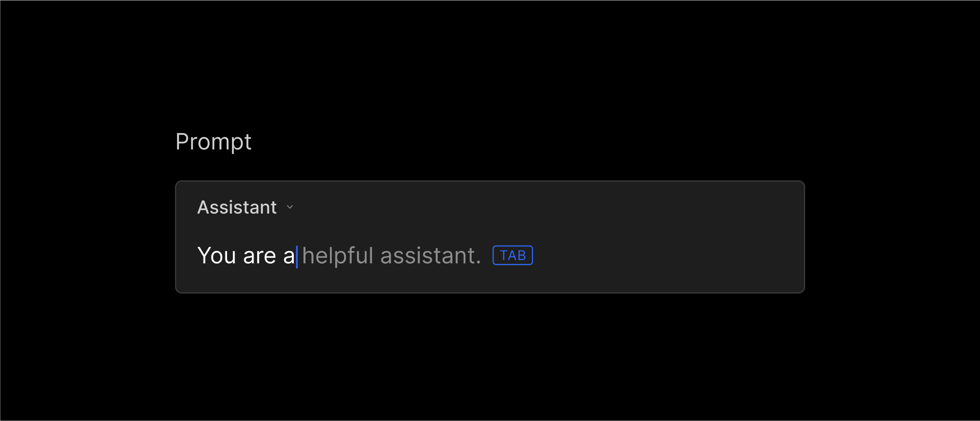The height and width of the screenshot is (421, 980).
Task: Click end of the suggestion sentence
Action: [478, 255]
